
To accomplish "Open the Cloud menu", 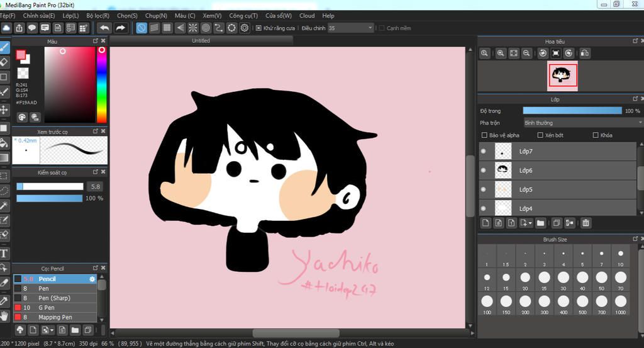I will (307, 16).
